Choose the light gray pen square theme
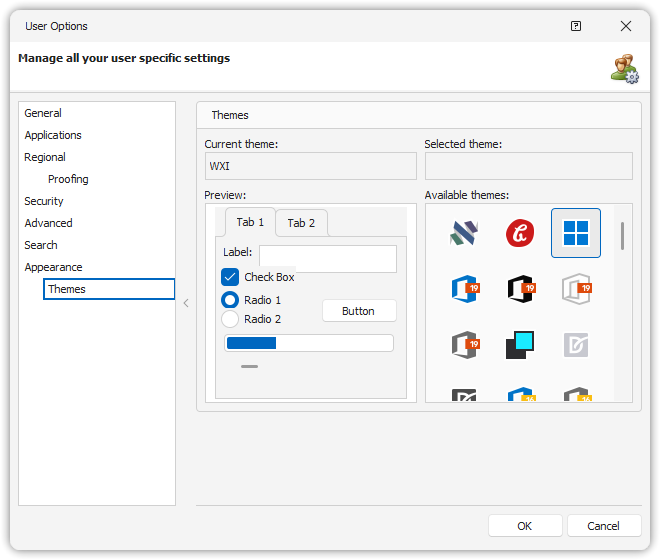The height and width of the screenshot is (560, 660). tap(576, 345)
